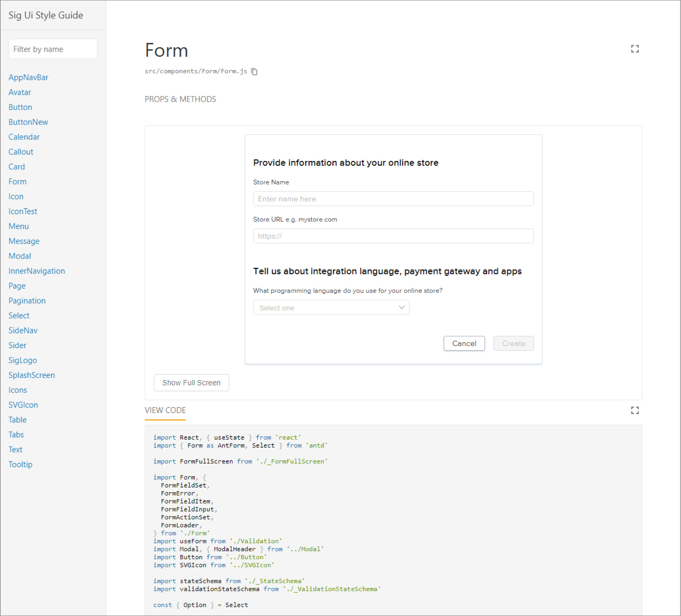Expand the PROPS & METHODS section
The image size is (681, 616).
[x=180, y=99]
